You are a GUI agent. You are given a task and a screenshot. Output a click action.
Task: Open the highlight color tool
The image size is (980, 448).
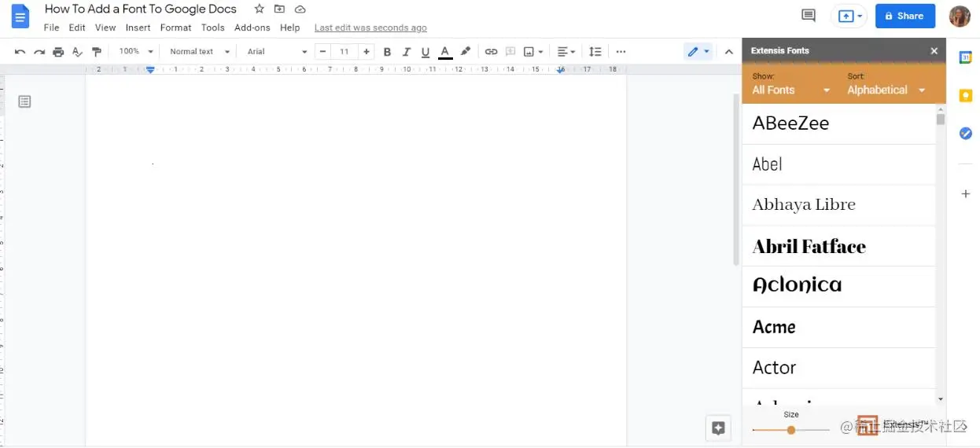coord(466,52)
